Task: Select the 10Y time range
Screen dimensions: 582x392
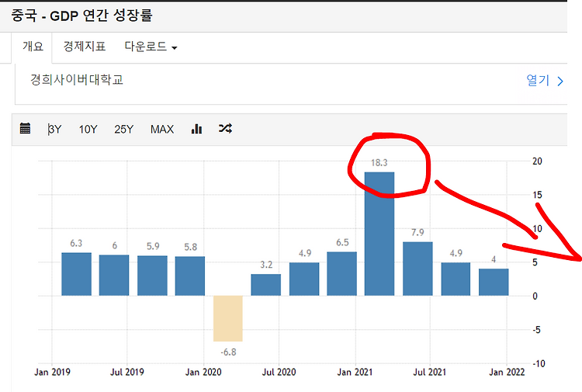Action: pyautogui.click(x=88, y=129)
